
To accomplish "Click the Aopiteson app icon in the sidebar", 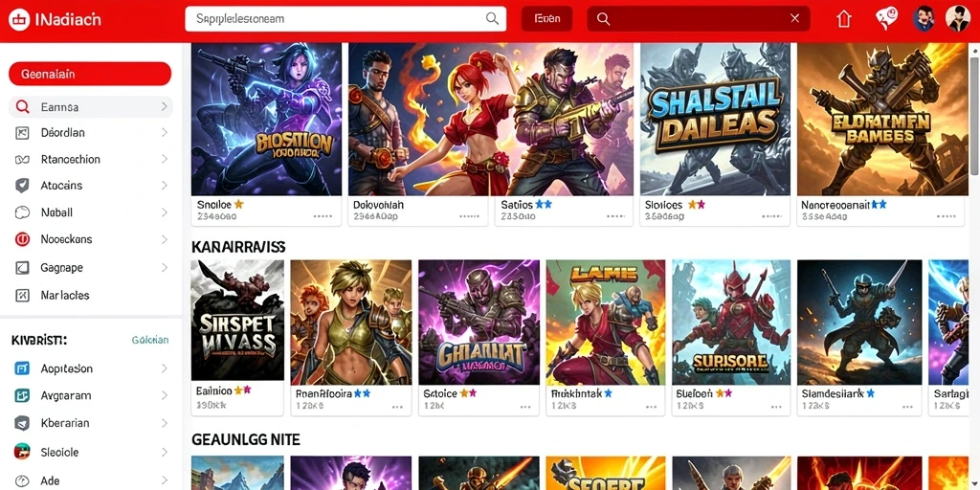I will pyautogui.click(x=22, y=368).
